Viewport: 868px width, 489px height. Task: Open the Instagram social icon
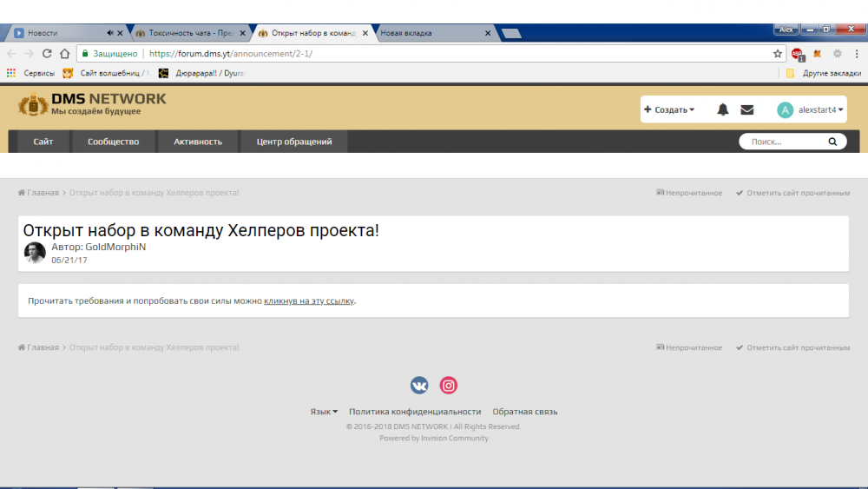coord(449,385)
